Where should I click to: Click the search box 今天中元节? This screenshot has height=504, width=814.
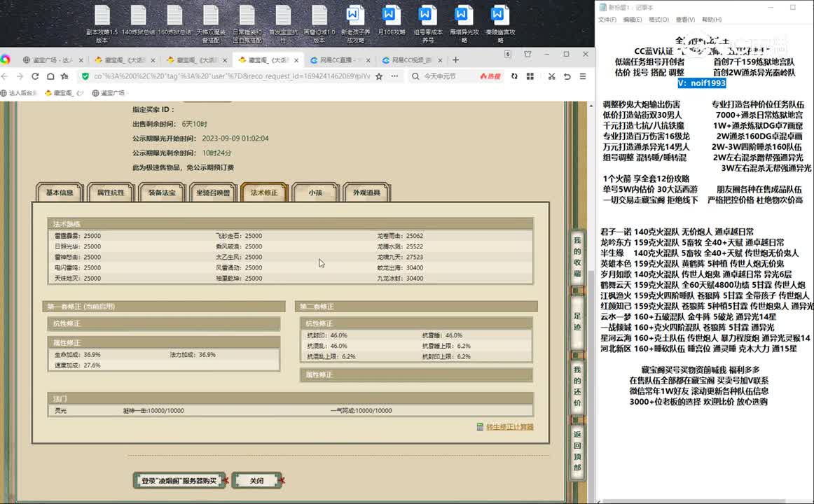tap(440, 76)
